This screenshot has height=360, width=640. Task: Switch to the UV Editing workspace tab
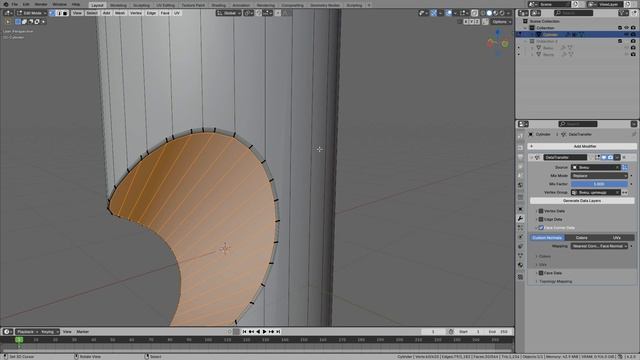pos(165,5)
